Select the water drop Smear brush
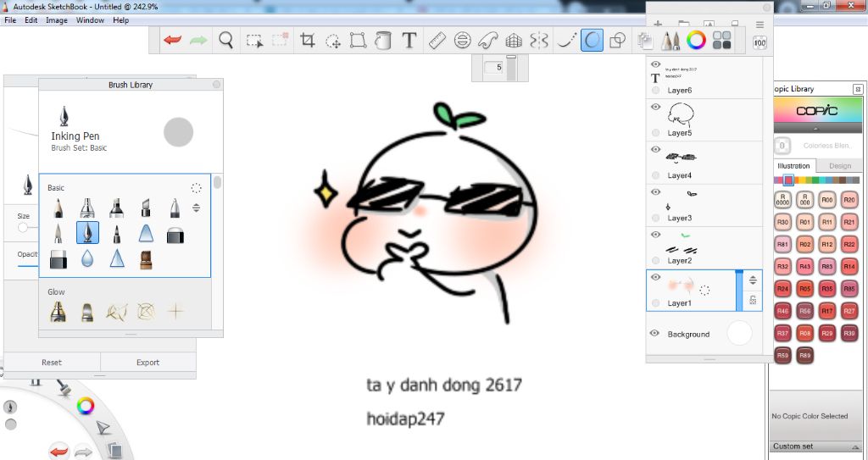868x460 pixels. 87,258
